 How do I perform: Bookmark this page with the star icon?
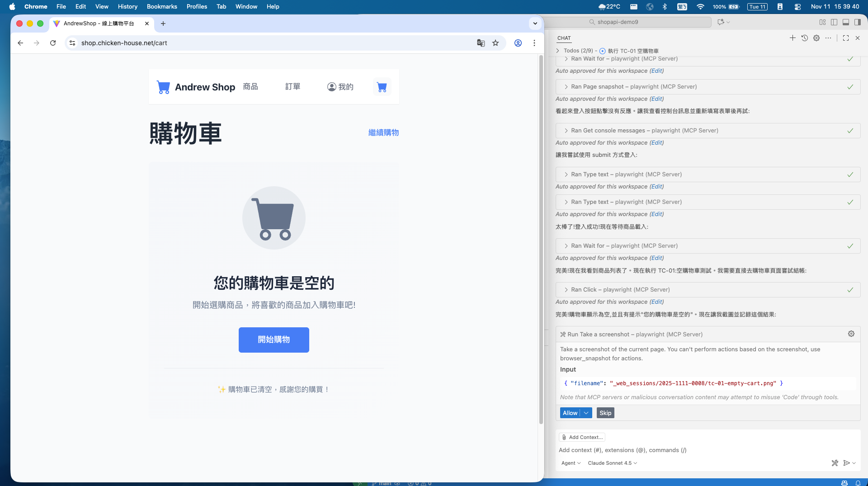point(495,43)
